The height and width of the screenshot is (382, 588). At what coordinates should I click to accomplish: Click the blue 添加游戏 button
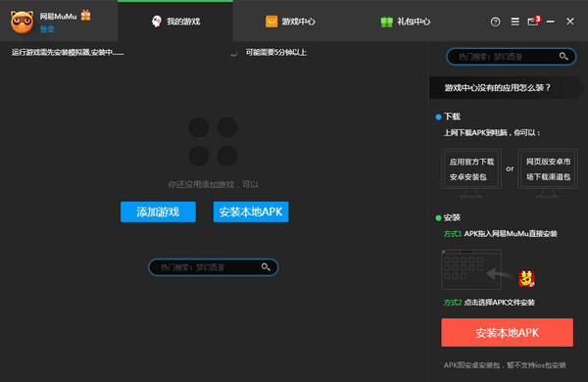point(158,212)
